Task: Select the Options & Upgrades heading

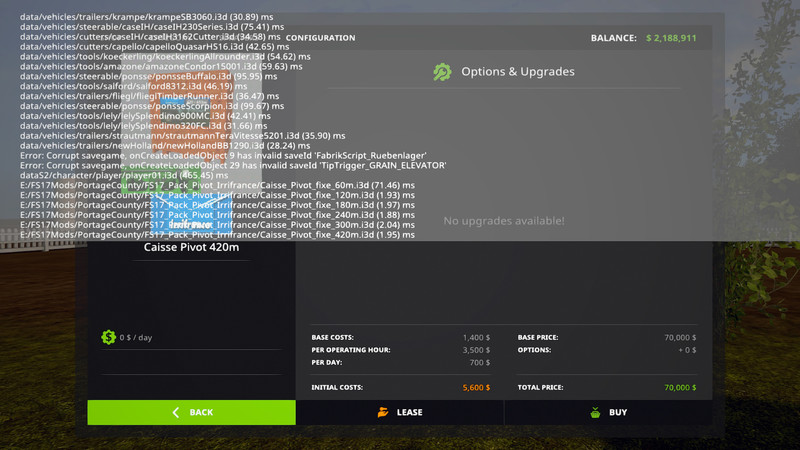Action: click(x=517, y=72)
